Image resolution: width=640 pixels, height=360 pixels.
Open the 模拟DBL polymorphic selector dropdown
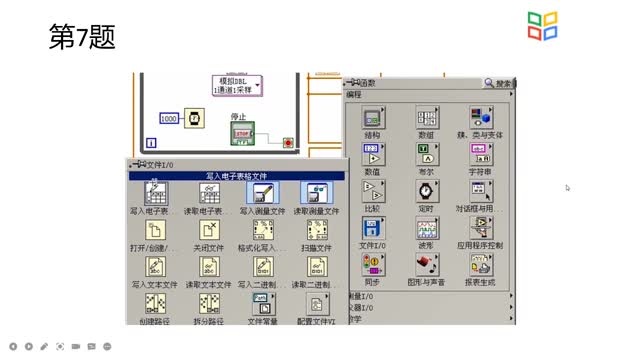click(x=258, y=86)
